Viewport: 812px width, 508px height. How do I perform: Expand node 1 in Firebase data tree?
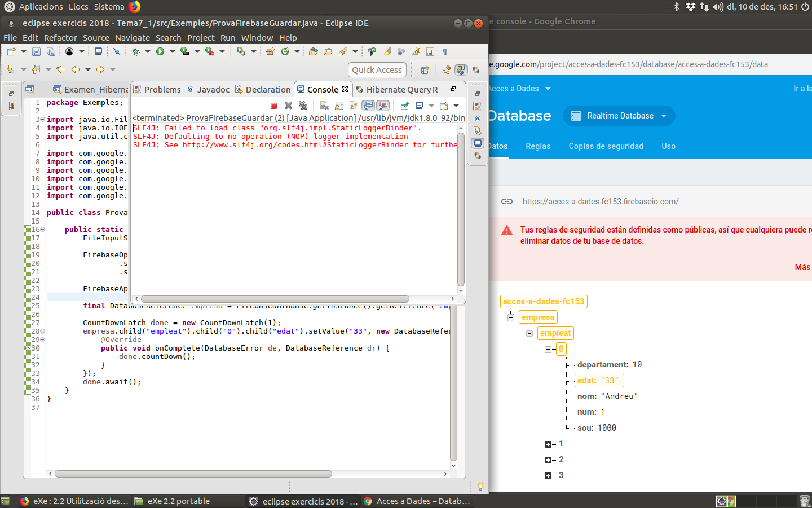click(x=548, y=444)
